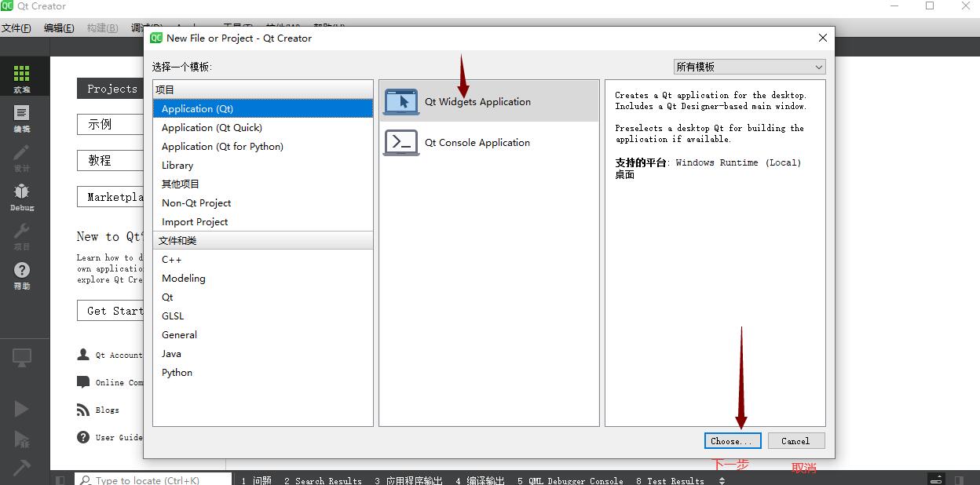
Task: Click the Cancel button
Action: tap(795, 441)
